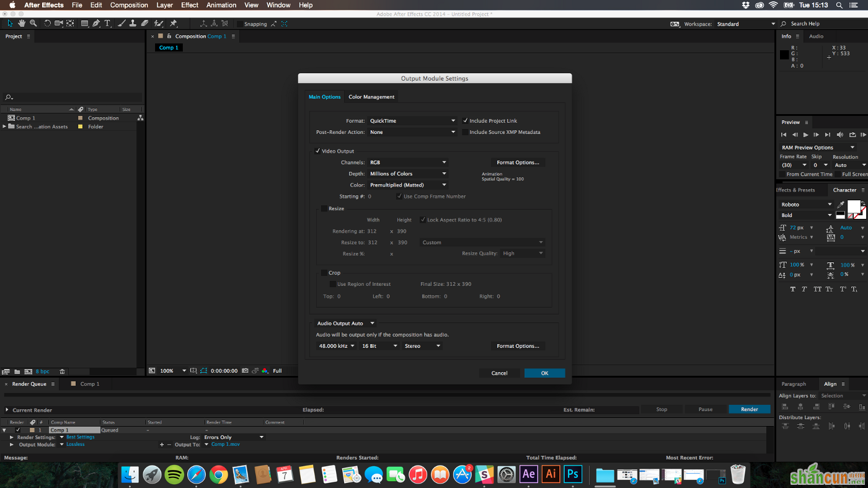The width and height of the screenshot is (868, 488).
Task: Toggle the Video Output checkbox
Action: pyautogui.click(x=317, y=151)
